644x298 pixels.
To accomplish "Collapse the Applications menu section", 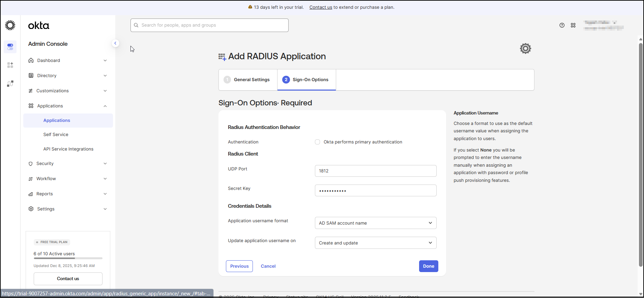I will (x=105, y=106).
